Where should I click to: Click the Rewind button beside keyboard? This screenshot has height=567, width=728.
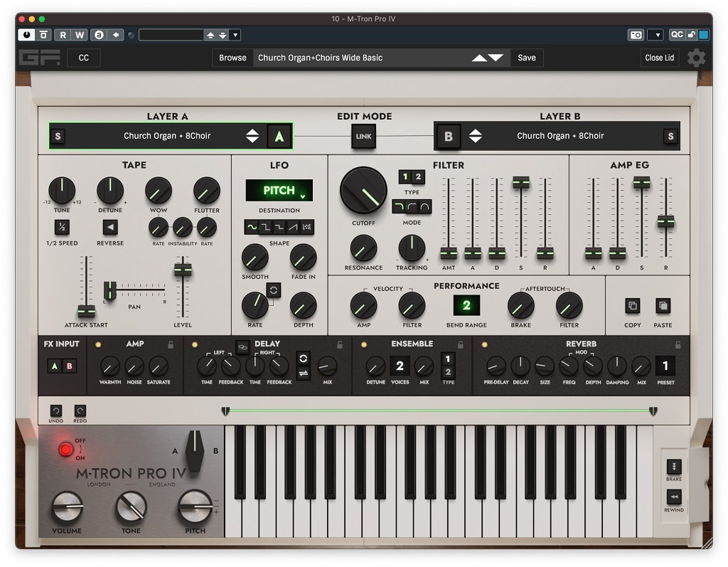pyautogui.click(x=674, y=497)
